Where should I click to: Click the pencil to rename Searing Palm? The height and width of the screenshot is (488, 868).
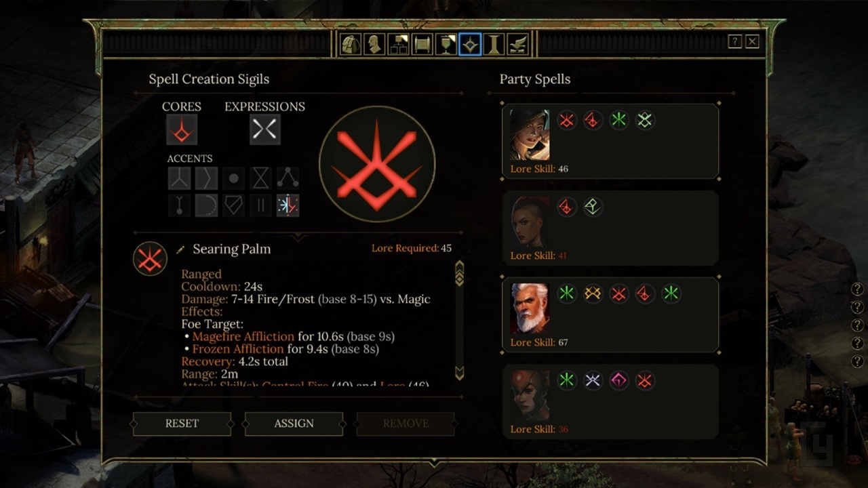point(180,249)
